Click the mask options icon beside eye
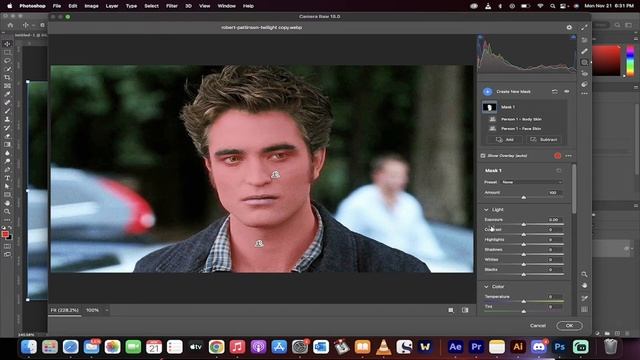 pos(554,91)
